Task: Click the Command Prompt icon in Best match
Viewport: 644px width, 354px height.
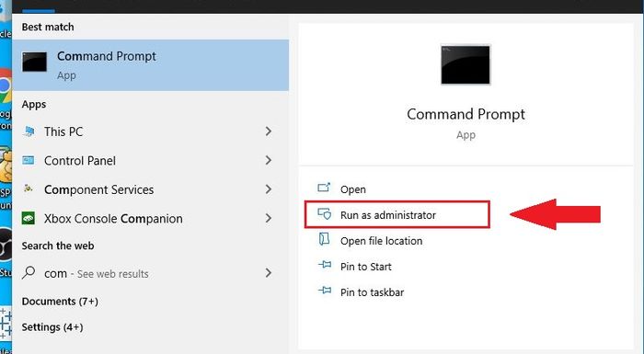Action: [x=34, y=62]
